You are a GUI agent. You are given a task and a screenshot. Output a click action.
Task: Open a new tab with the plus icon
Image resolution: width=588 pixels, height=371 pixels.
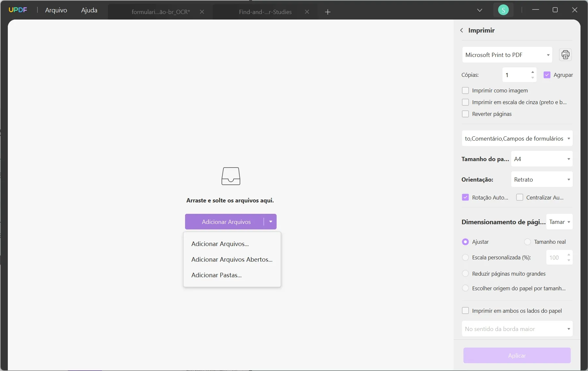(328, 12)
